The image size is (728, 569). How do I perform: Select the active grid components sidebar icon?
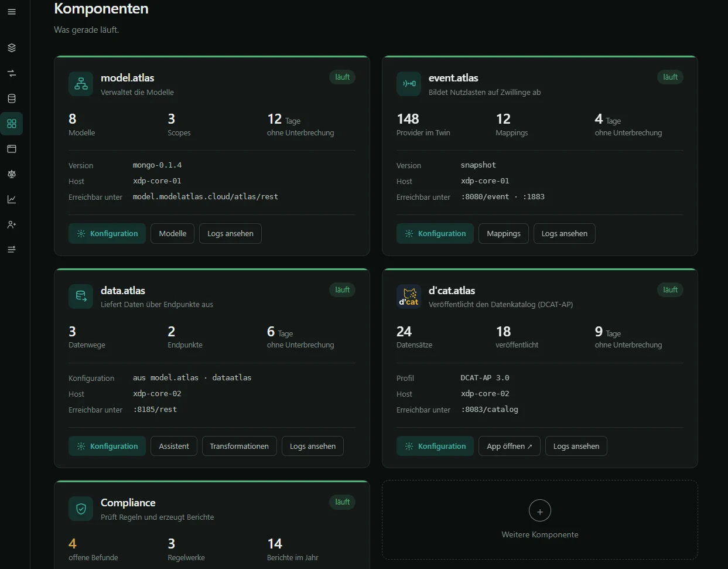[12, 124]
